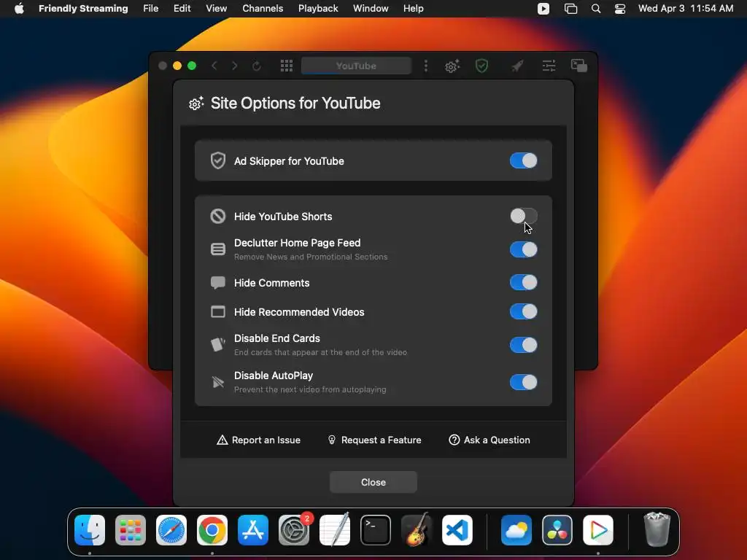Click the speech bubble icon beside Hide Comments

217,283
